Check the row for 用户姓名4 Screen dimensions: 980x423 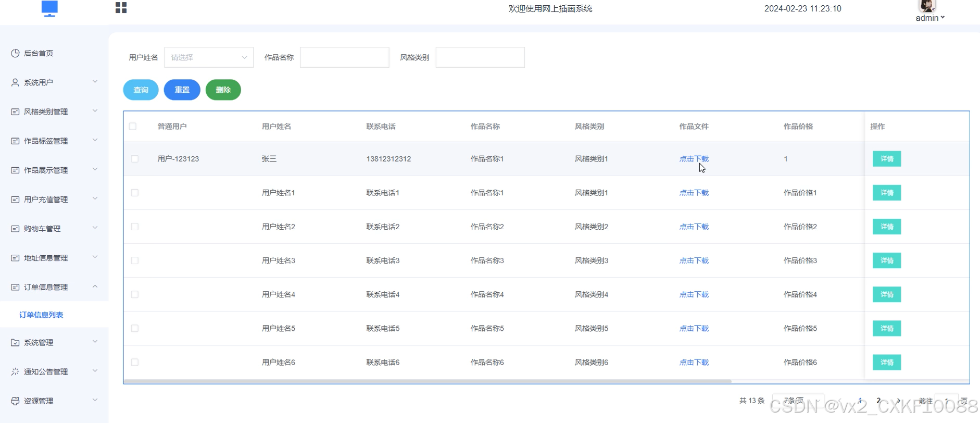pos(134,294)
